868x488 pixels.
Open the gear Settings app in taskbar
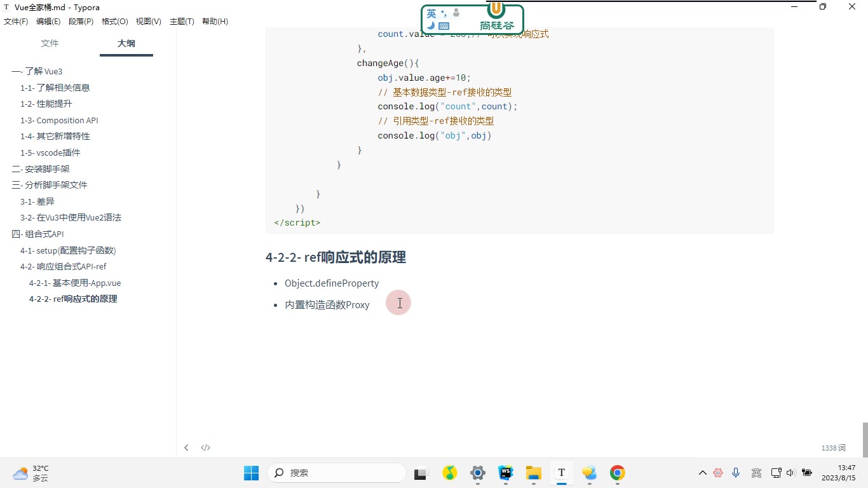click(x=478, y=473)
